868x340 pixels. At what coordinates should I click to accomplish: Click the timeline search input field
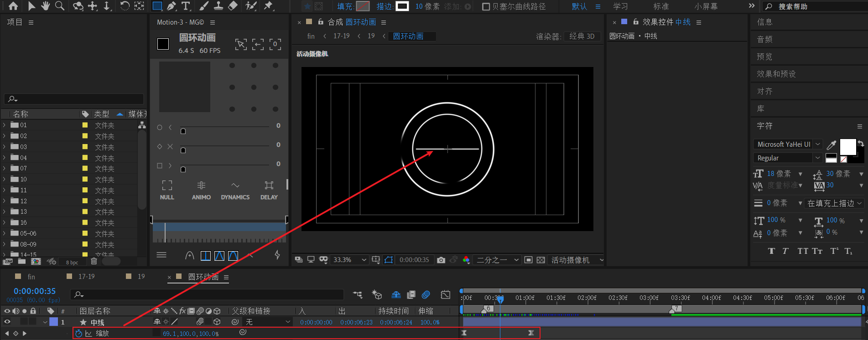[x=207, y=294]
